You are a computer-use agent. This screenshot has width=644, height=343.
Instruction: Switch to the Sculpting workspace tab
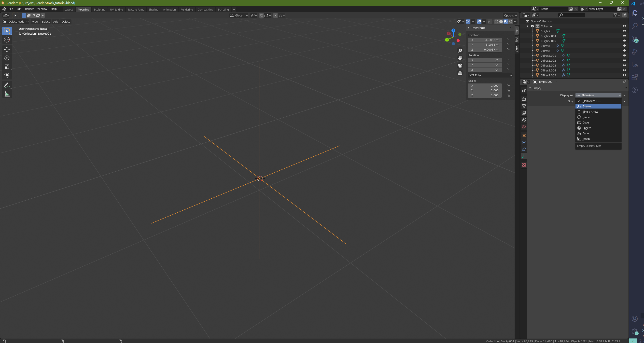click(x=99, y=10)
